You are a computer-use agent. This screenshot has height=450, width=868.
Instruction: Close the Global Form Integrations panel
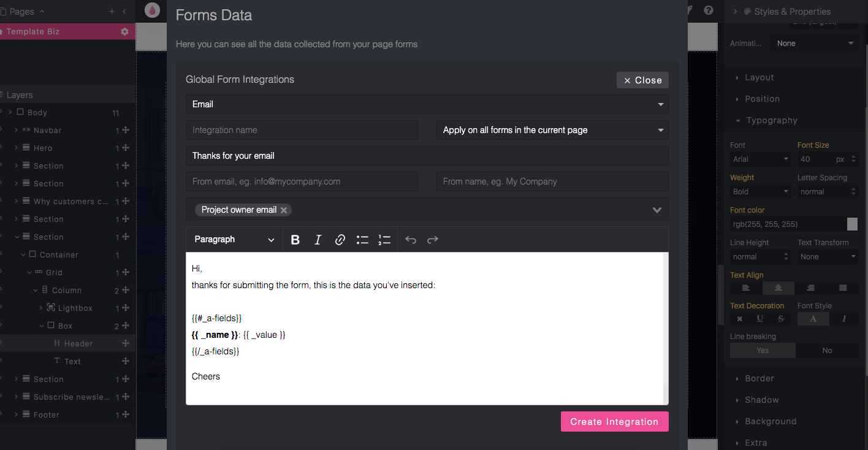click(642, 80)
